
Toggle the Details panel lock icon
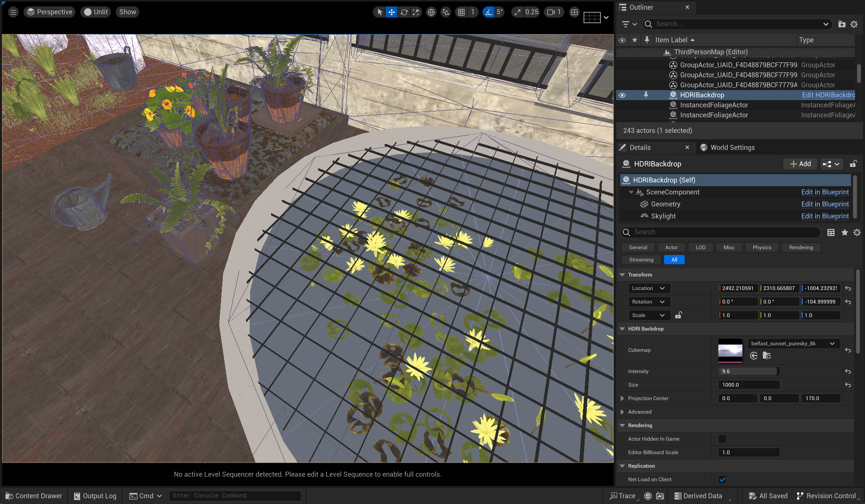click(853, 164)
